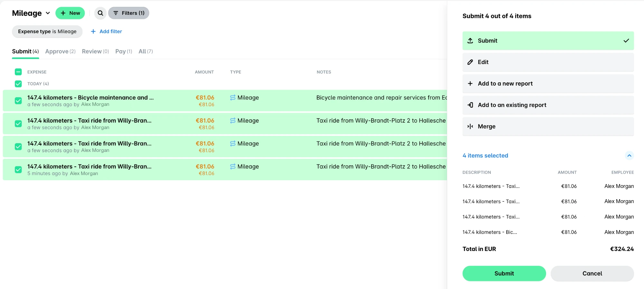Click the checkmark icon on Submit action row
Viewport: 644px width, 289px height.
pyautogui.click(x=626, y=41)
